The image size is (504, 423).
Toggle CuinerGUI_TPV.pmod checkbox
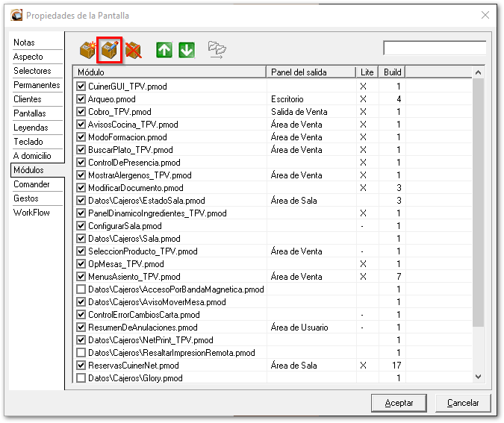[81, 86]
